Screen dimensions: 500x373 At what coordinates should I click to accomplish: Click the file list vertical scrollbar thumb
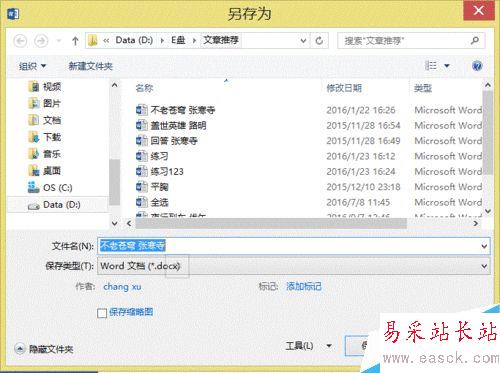[488, 133]
